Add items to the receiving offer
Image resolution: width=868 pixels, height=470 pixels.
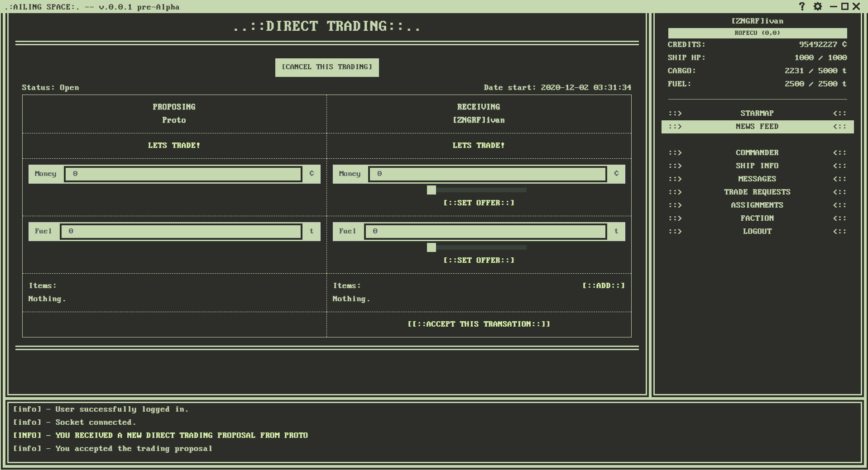click(x=603, y=285)
